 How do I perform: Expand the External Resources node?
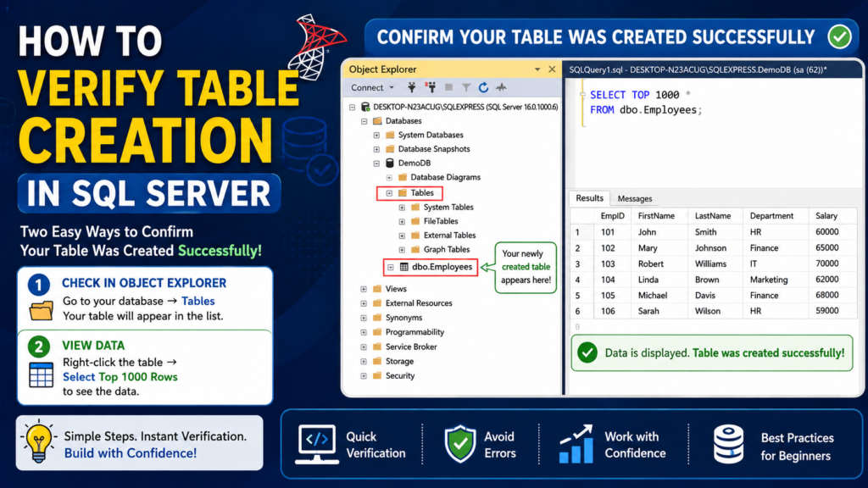click(x=364, y=303)
